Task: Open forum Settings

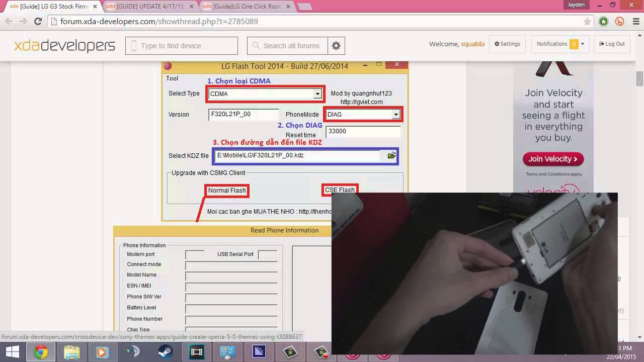Action: point(507,44)
